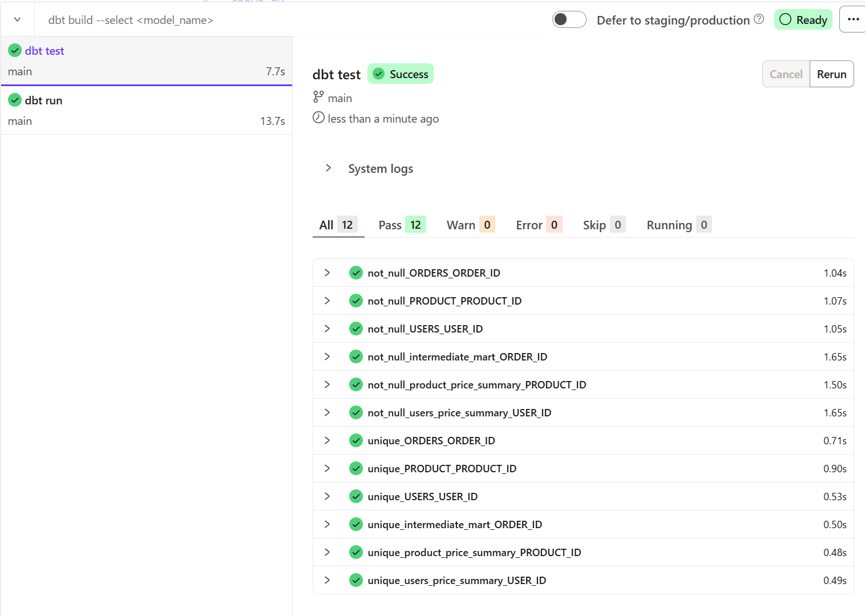Switch to the Skip 0 tab
Viewport: 865px width, 616px height.
604,225
